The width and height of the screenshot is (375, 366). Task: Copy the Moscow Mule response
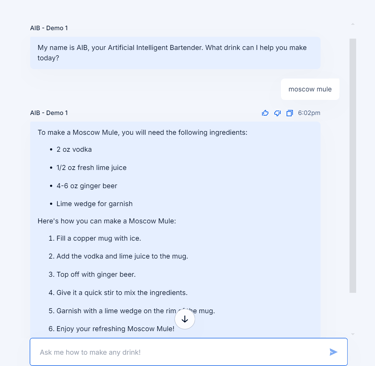pos(289,113)
